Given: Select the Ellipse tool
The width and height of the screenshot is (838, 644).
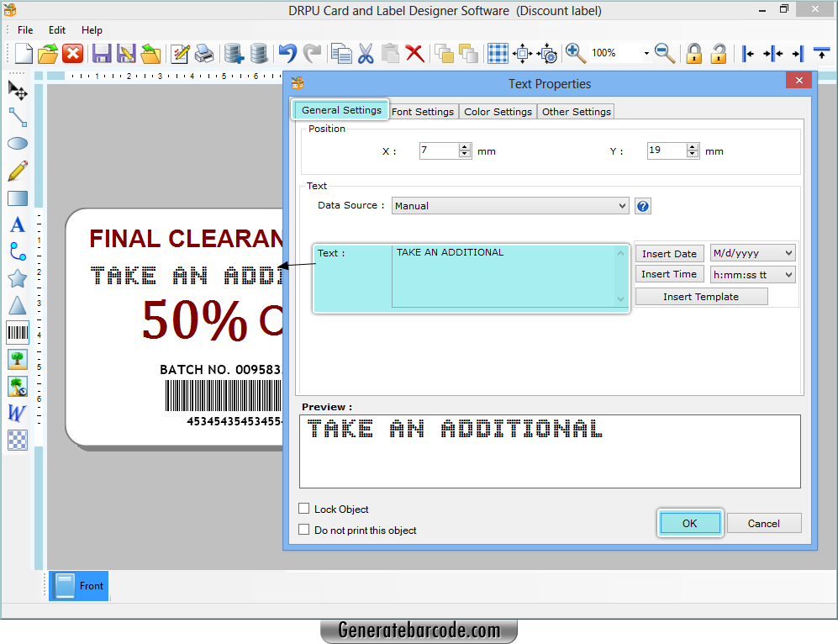Looking at the screenshot, I should [x=18, y=144].
